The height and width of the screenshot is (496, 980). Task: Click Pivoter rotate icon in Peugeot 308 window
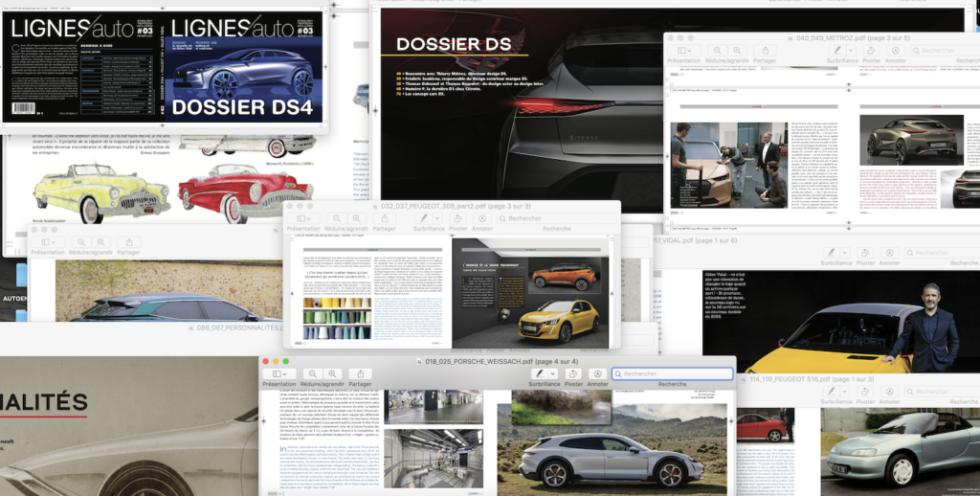pyautogui.click(x=458, y=218)
